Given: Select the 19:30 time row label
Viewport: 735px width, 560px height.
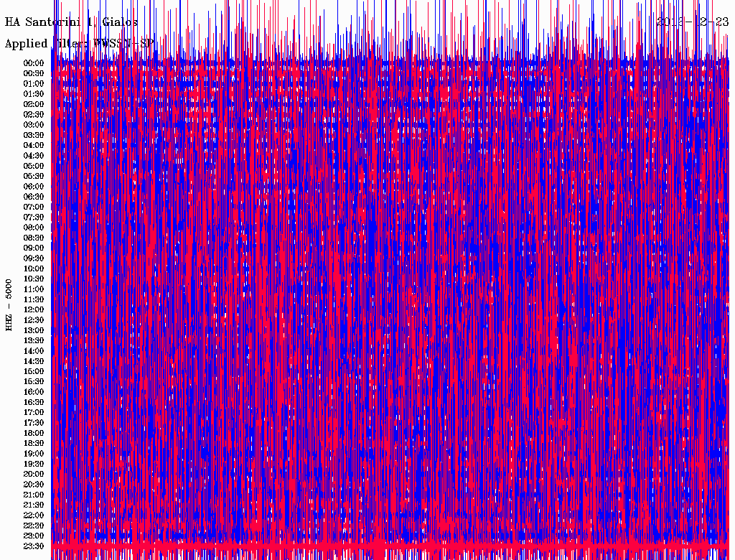Looking at the screenshot, I should pos(34,464).
